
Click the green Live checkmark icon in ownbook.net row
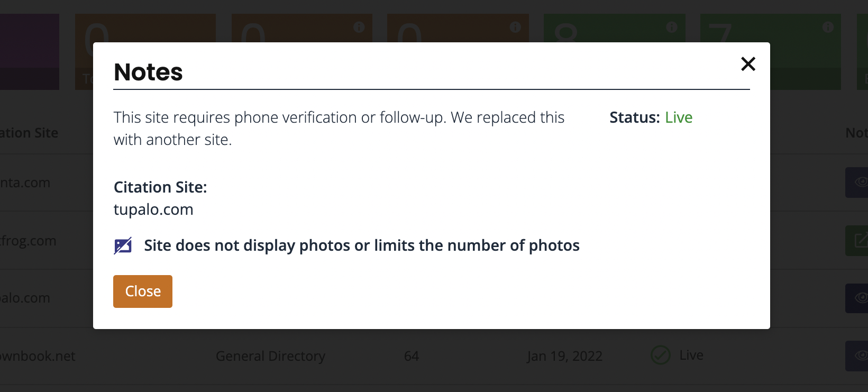coord(661,355)
